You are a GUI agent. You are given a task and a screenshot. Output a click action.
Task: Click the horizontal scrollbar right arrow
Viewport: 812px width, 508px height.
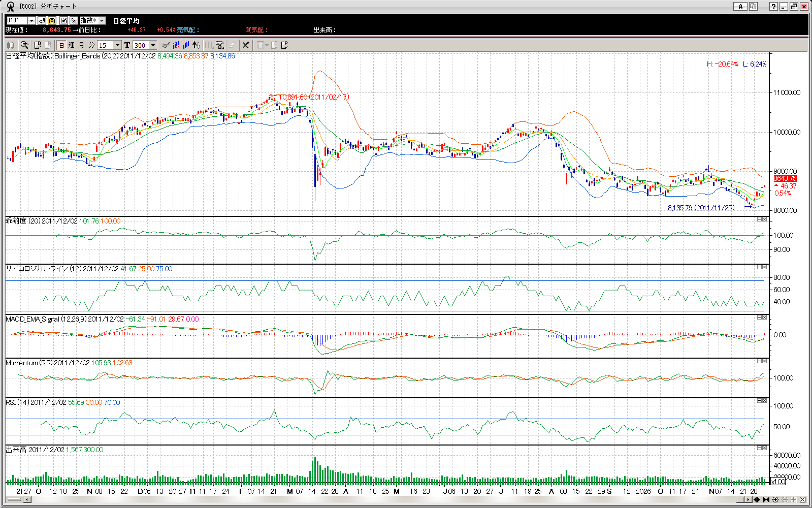(x=748, y=500)
